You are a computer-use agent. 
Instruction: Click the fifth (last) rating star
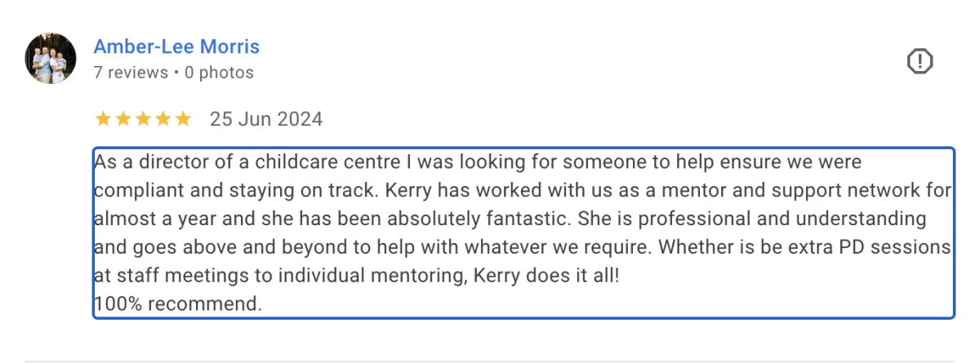183,119
